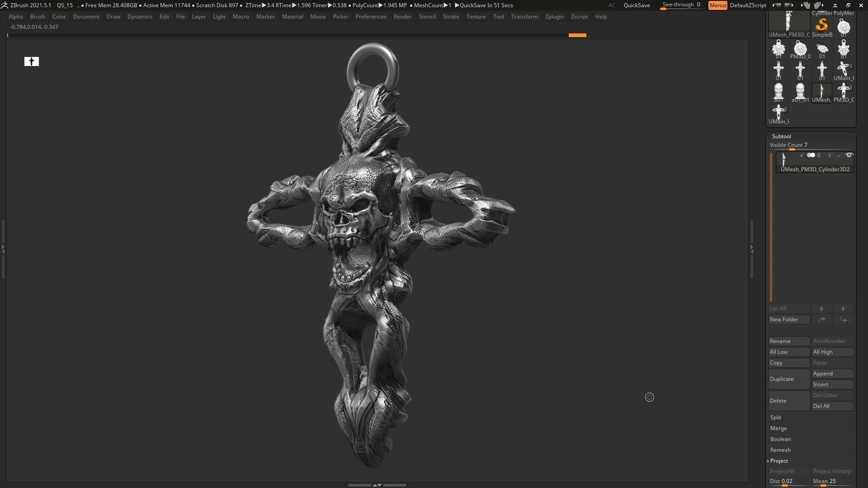Expand the Merge subsection
The image size is (868, 488).
[778, 428]
